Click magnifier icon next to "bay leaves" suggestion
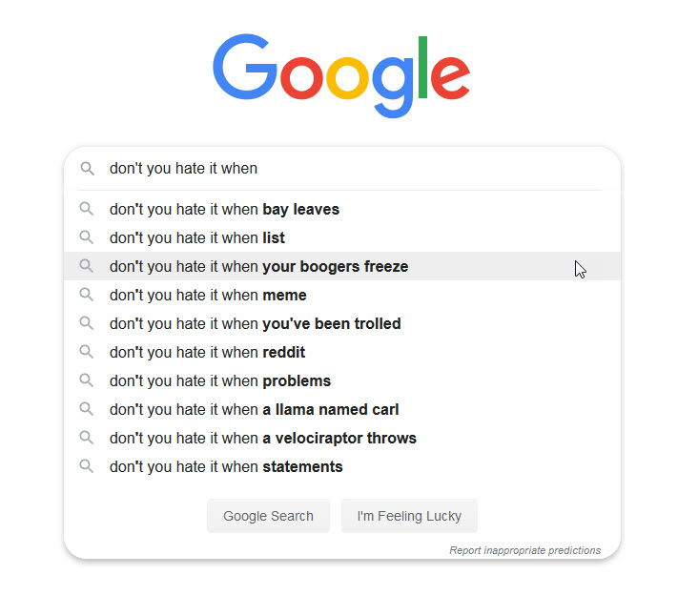Screen dimensions: 698x616 [87, 209]
